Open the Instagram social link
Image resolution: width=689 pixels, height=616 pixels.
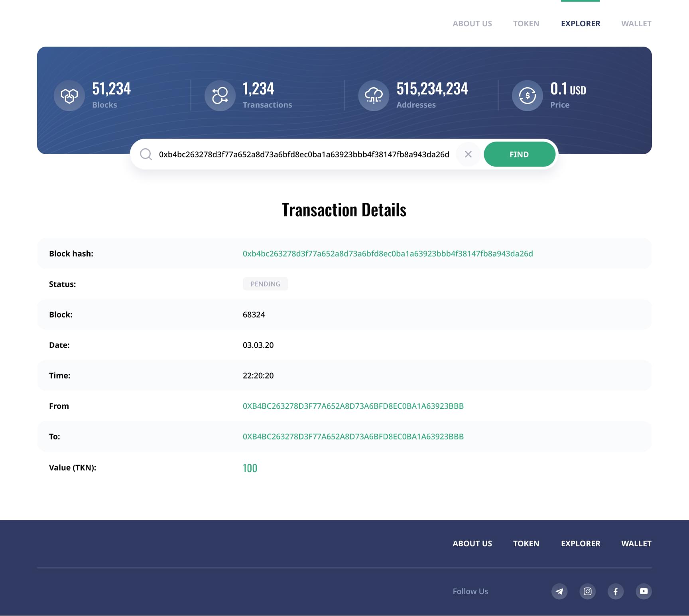pyautogui.click(x=587, y=591)
